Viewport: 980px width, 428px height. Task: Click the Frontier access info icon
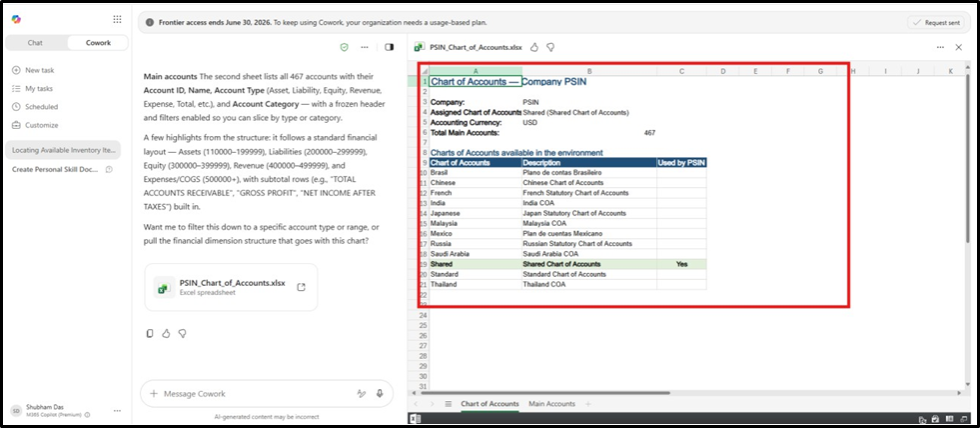click(x=150, y=23)
